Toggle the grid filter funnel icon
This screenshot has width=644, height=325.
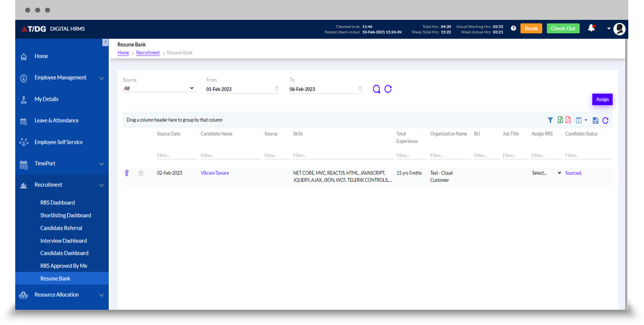[550, 120]
